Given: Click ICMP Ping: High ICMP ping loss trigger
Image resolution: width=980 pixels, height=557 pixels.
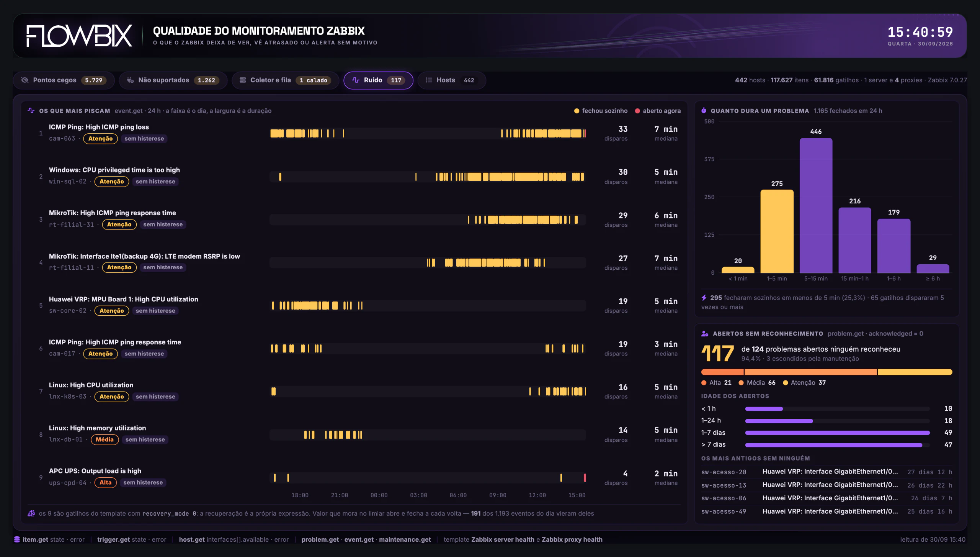Looking at the screenshot, I should pos(99,127).
